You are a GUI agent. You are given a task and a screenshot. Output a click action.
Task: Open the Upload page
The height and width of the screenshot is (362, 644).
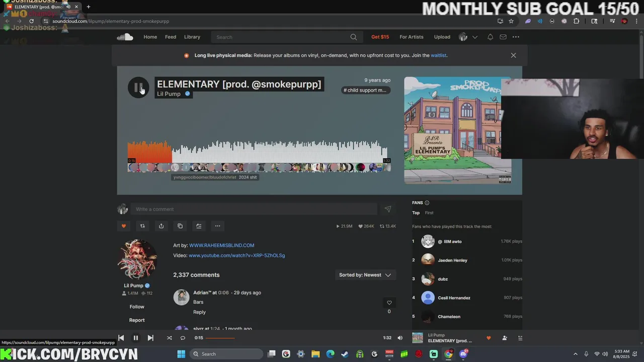click(x=442, y=37)
